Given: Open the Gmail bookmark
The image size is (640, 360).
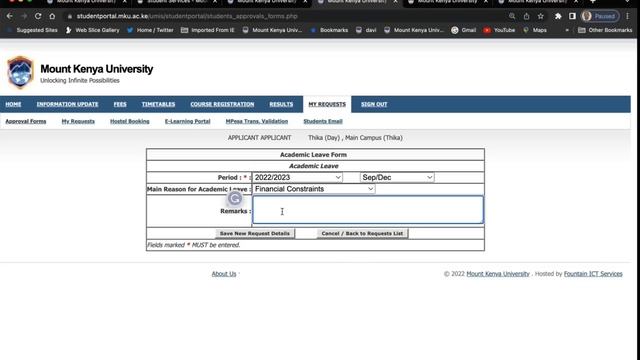Looking at the screenshot, I should tap(464, 30).
